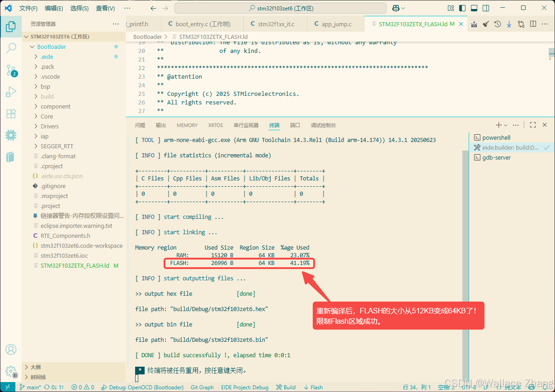Toggle the bottom panel visibility

pos(474,8)
